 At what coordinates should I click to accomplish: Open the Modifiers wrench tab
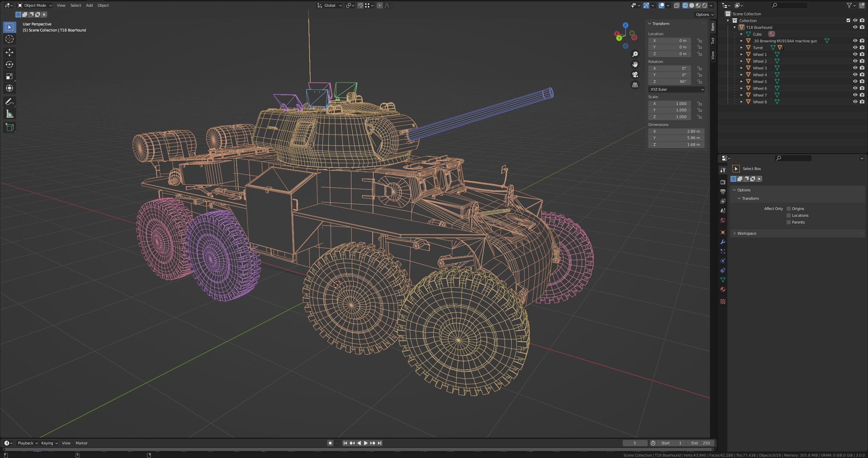coord(723,242)
